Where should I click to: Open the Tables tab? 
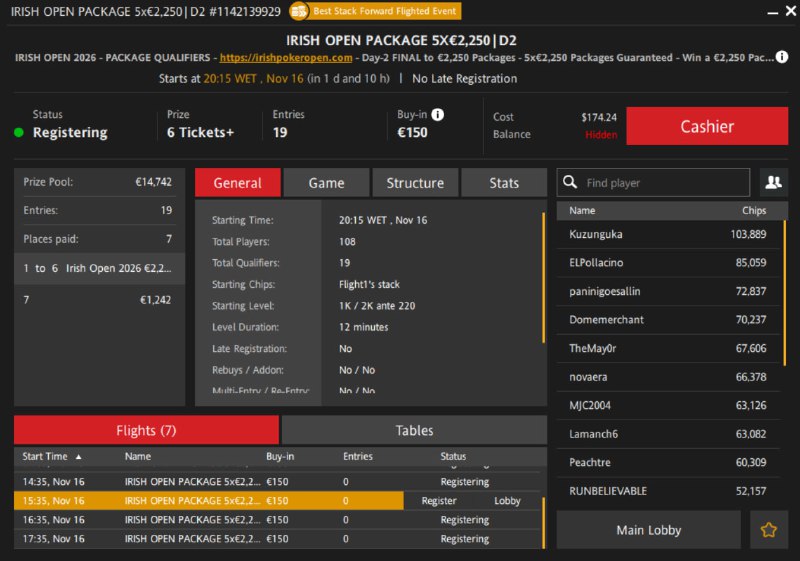(x=414, y=430)
